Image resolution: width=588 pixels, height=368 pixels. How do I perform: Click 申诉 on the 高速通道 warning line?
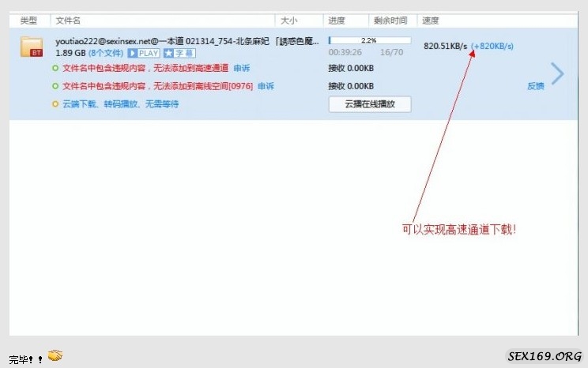pyautogui.click(x=242, y=68)
